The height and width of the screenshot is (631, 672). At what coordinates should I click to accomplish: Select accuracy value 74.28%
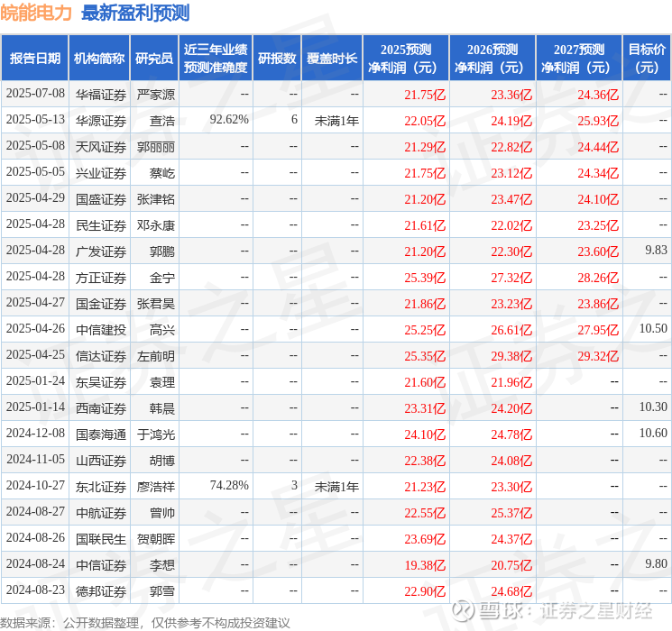coord(229,485)
